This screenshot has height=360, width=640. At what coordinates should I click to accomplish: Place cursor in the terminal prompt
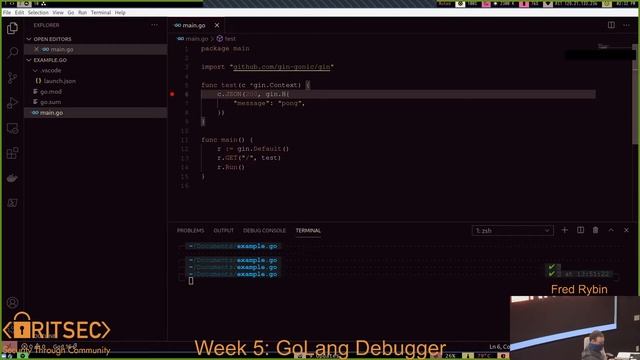pyautogui.click(x=191, y=280)
